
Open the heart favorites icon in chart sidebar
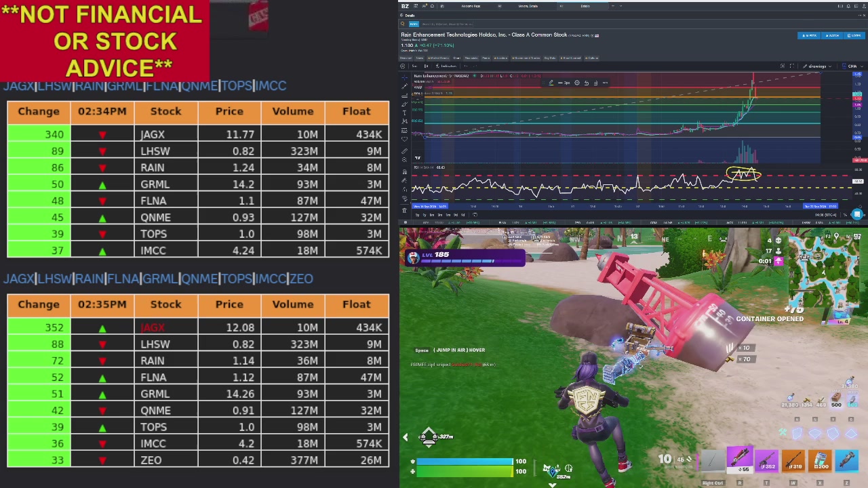405,139
